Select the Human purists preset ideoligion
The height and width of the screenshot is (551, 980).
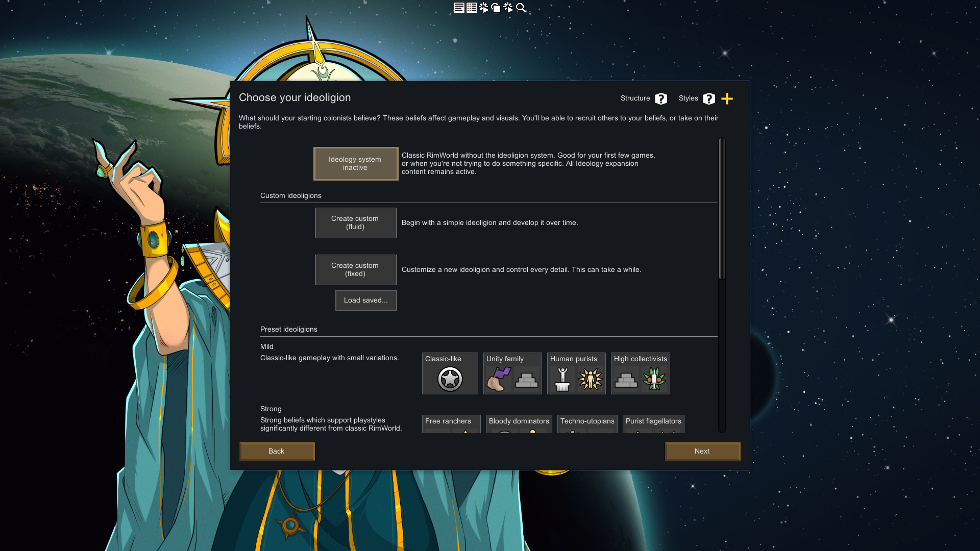click(576, 373)
